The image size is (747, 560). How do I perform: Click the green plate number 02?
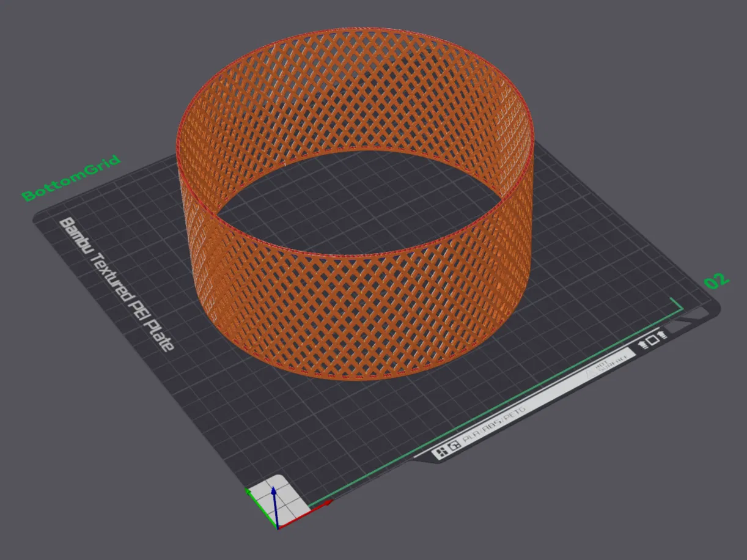pyautogui.click(x=717, y=281)
